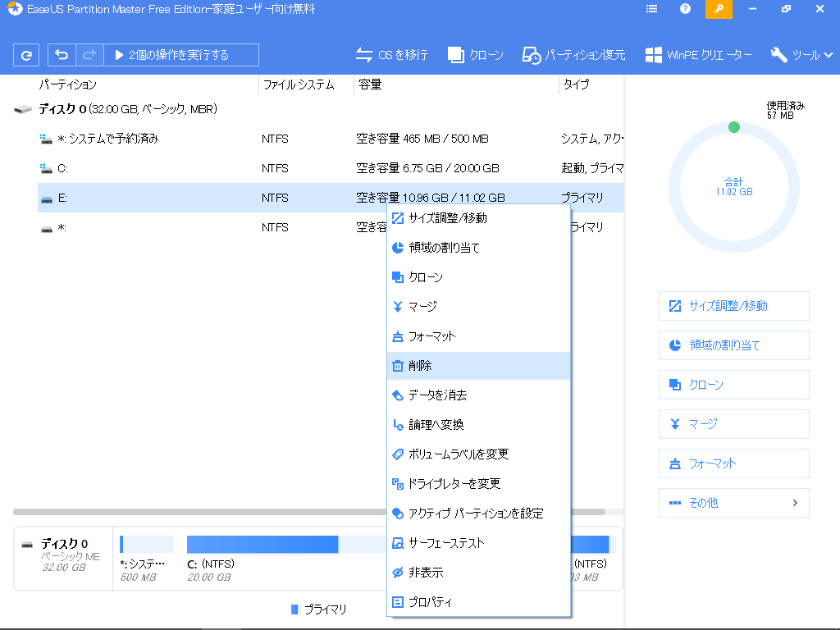Screen dimensions: 840x630
Task: Choose データを消去 menu entry
Action: point(478,395)
